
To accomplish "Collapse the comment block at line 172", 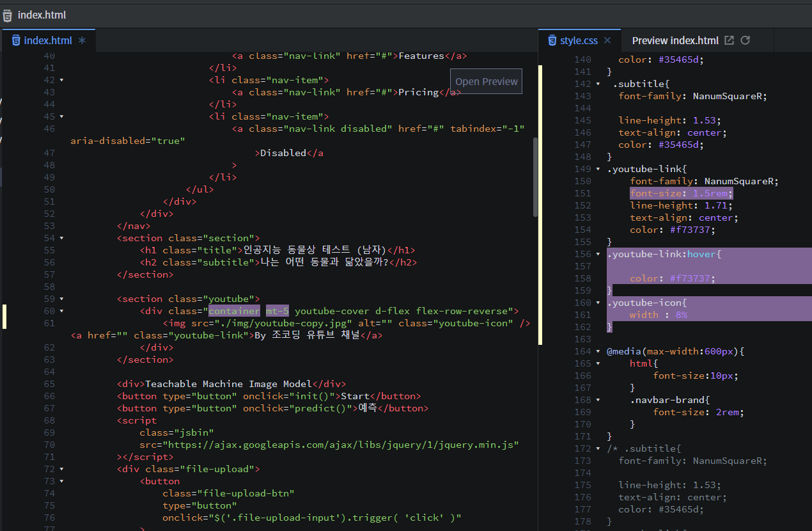I will [x=598, y=448].
